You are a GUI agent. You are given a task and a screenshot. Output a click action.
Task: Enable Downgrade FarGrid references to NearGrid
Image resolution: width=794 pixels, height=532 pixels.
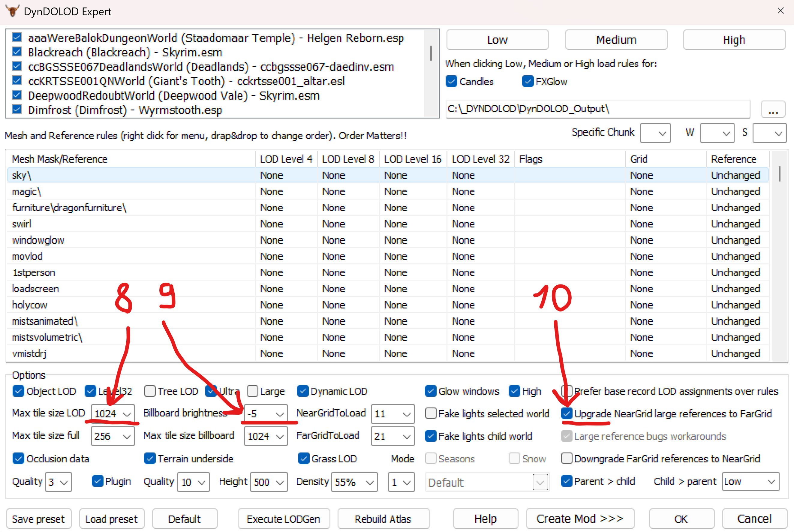coord(566,458)
